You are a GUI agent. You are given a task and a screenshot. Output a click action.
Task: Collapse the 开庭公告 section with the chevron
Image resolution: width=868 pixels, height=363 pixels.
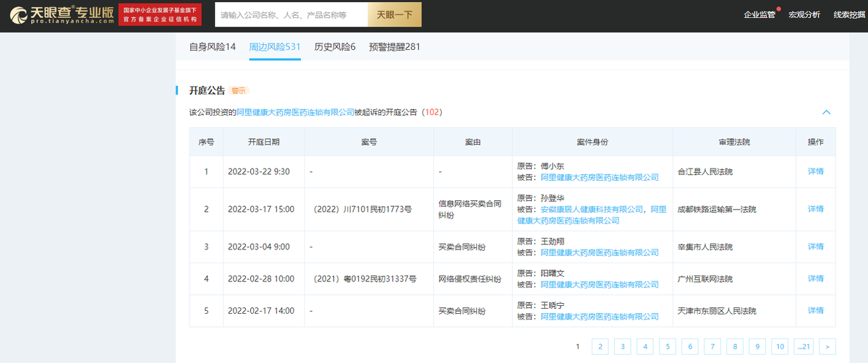coord(827,112)
